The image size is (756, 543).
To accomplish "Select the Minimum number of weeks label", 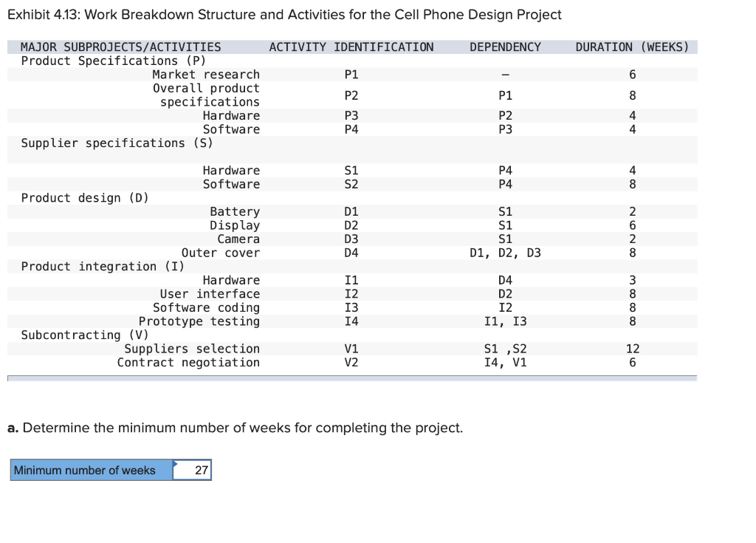I will pos(89,470).
